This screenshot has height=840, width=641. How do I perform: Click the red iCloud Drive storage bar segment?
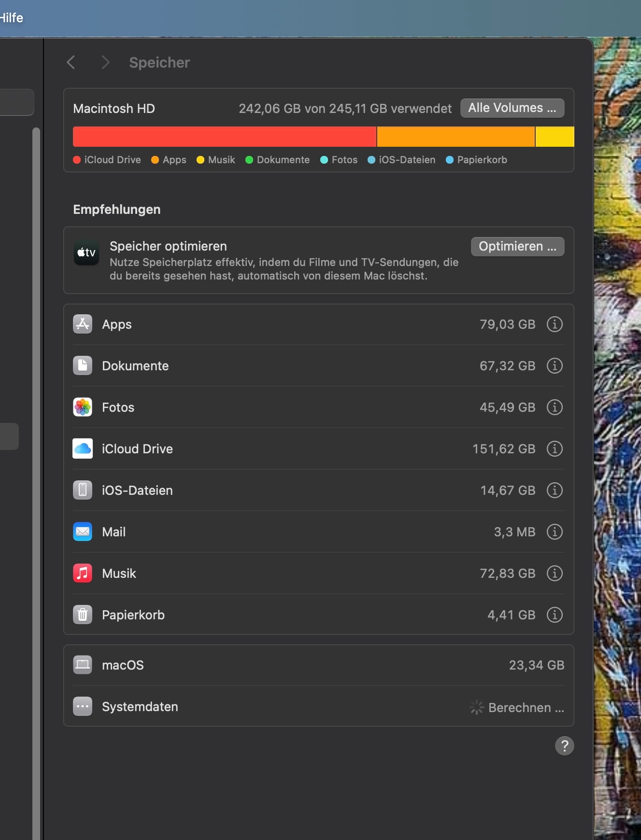(225, 137)
